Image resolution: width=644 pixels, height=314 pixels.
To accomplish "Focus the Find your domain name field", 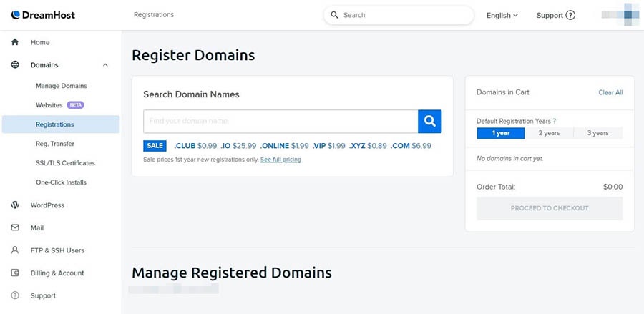I will click(x=280, y=121).
